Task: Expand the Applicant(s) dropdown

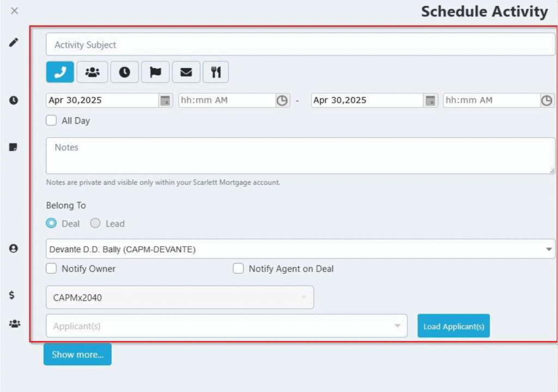Action: pos(226,326)
